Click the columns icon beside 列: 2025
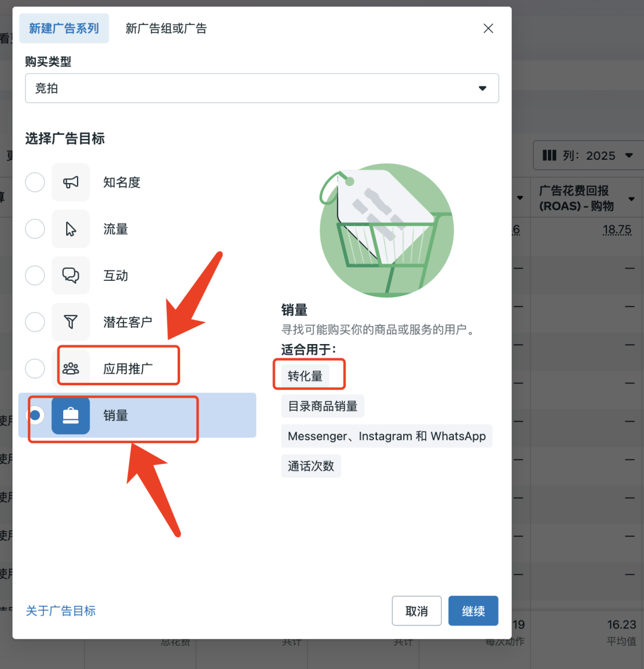The image size is (644, 669). [x=549, y=155]
